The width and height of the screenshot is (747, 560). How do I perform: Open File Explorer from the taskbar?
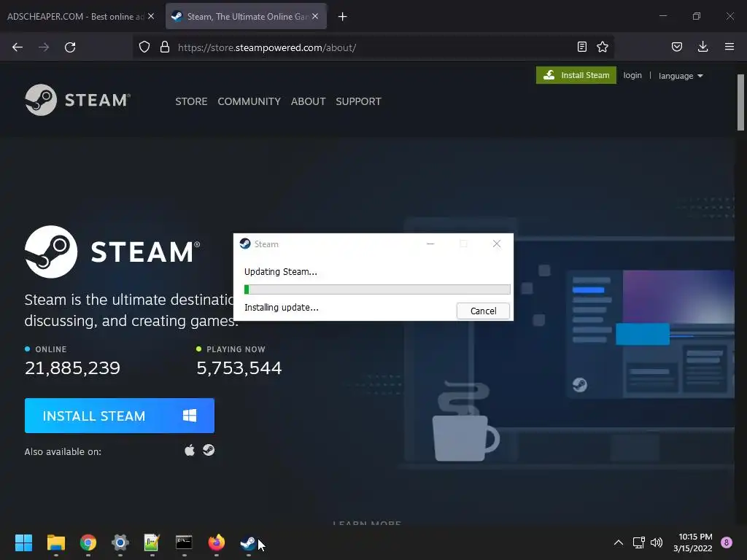[55, 542]
